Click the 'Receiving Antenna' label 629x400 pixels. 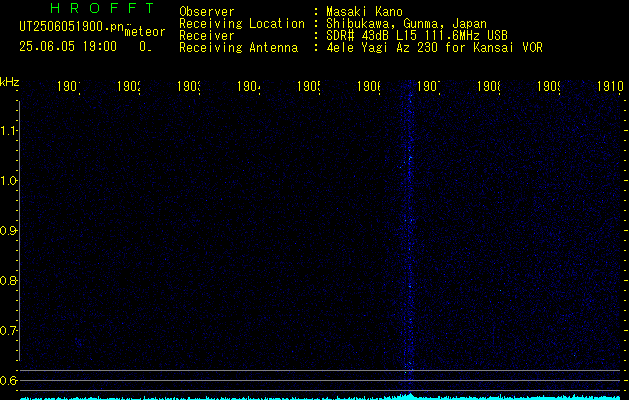[x=239, y=48]
